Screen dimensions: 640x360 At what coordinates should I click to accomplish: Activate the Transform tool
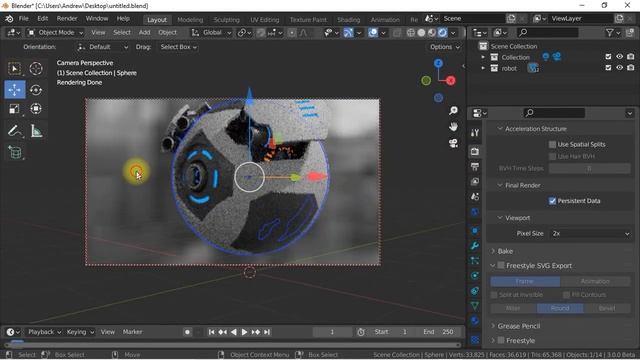coord(36,109)
